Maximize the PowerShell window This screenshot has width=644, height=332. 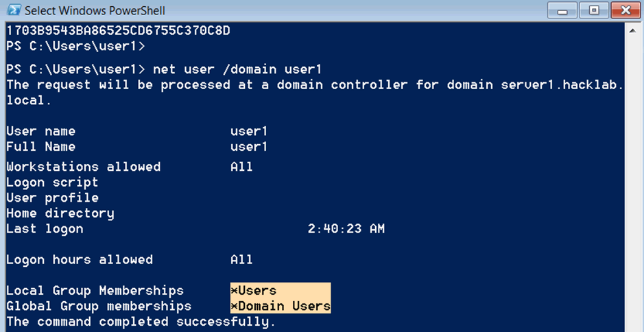[594, 10]
